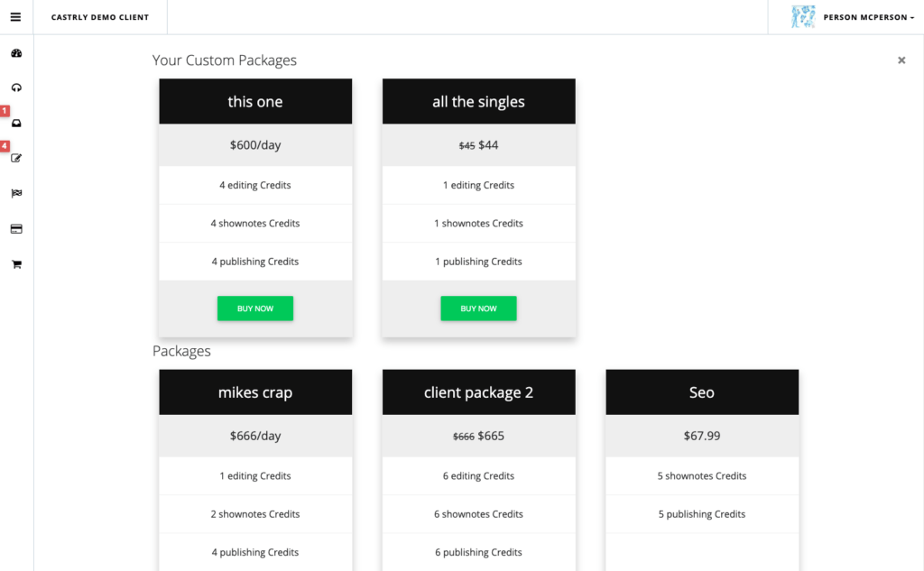
Task: Click the $45 $44 discounted price
Action: click(x=478, y=145)
